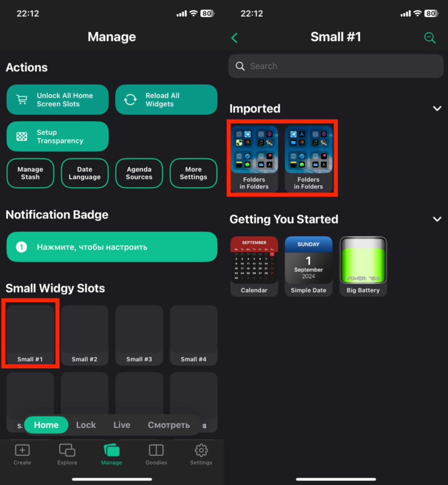This screenshot has width=448, height=485.
Task: Tap the green back arrow
Action: pyautogui.click(x=234, y=38)
